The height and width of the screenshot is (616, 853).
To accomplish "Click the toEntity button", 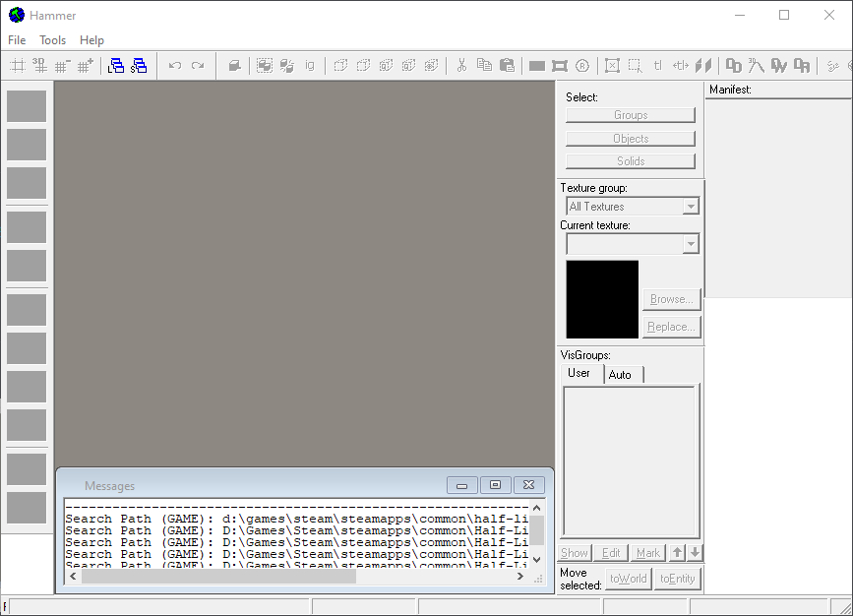I will [678, 579].
